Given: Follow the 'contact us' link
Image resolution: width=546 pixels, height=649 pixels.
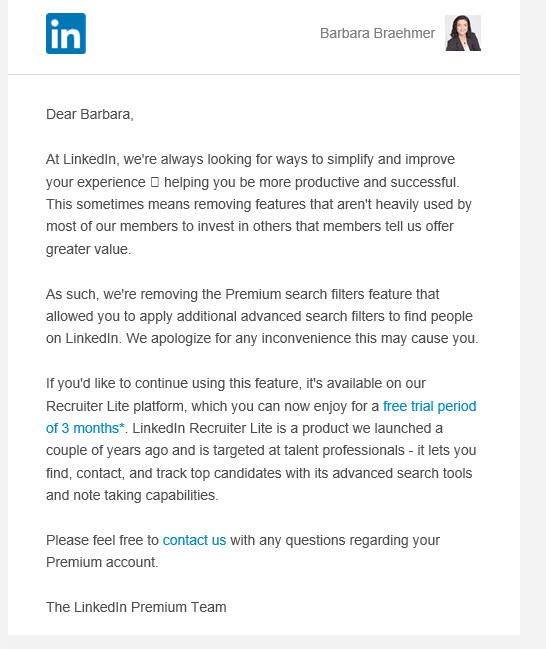Looking at the screenshot, I should (194, 540).
